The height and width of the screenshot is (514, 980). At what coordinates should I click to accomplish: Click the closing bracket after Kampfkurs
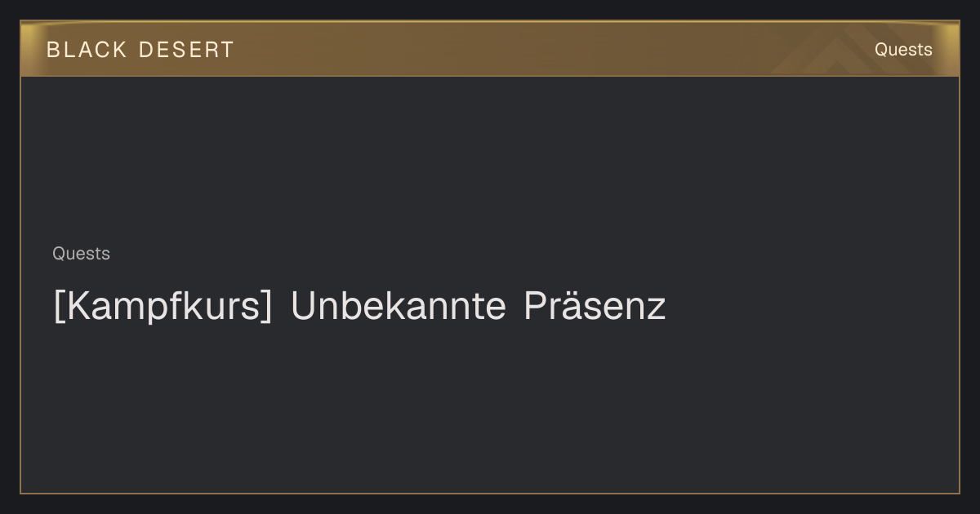click(x=266, y=308)
